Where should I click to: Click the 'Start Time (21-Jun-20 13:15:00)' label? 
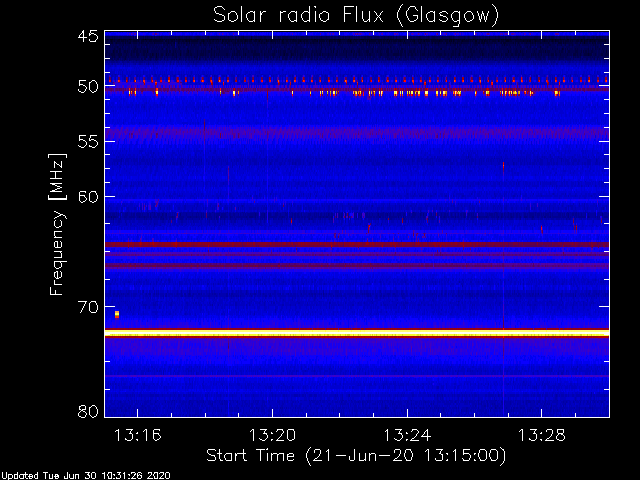[x=356, y=456]
